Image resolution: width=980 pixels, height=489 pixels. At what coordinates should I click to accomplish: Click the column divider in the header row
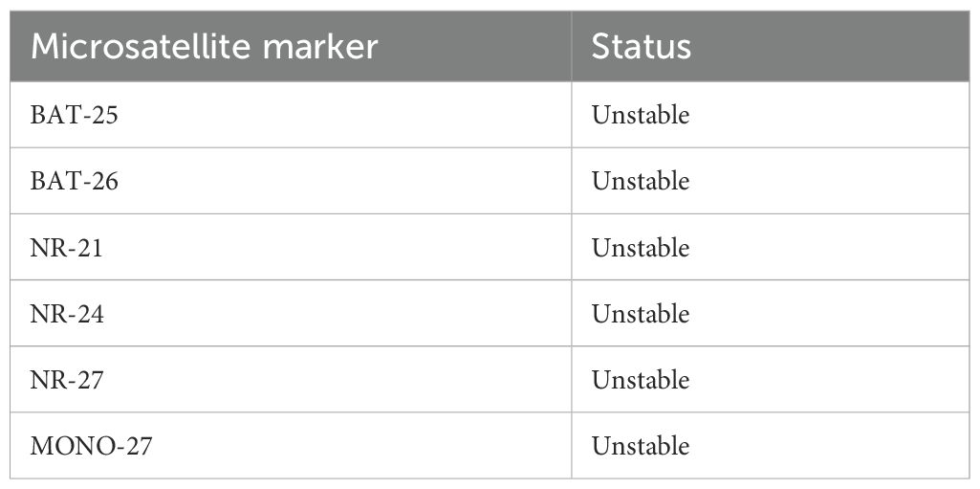(x=572, y=47)
